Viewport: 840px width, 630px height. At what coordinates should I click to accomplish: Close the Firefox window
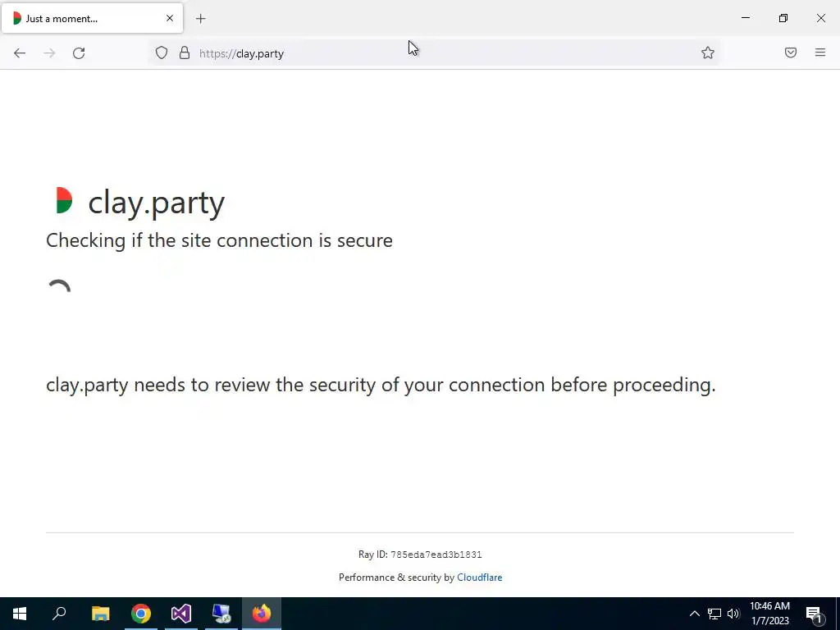820,18
